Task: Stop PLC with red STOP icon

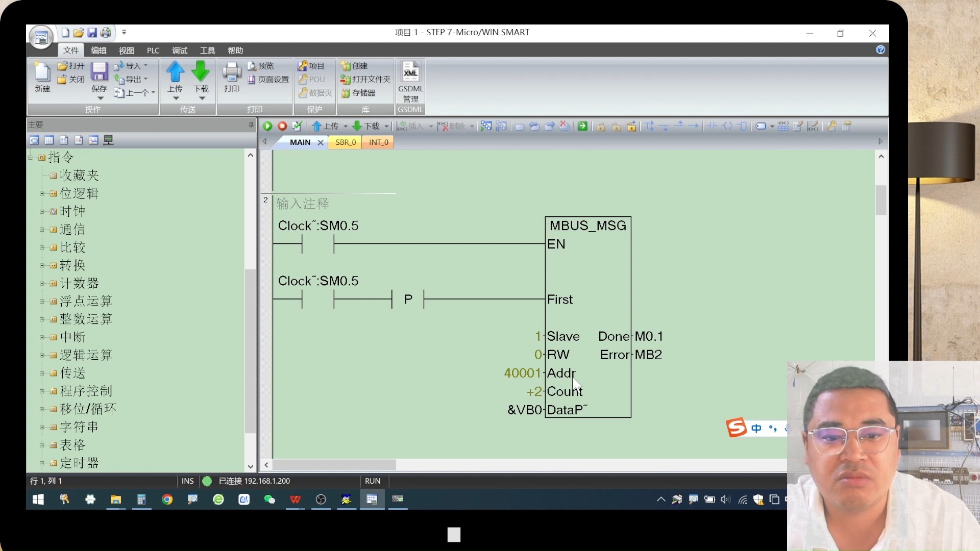Action: pyautogui.click(x=282, y=126)
